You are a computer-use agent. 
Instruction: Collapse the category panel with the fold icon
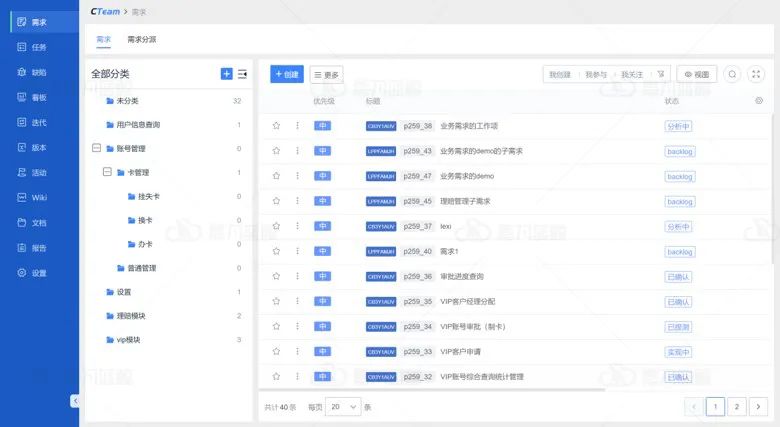(x=242, y=74)
